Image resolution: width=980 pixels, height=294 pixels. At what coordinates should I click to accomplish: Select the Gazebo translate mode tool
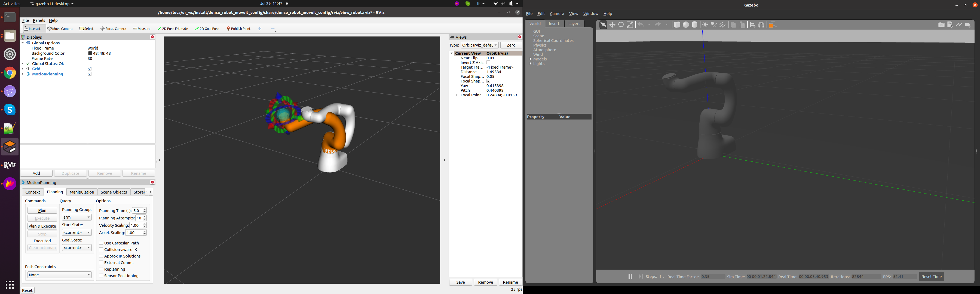(612, 25)
